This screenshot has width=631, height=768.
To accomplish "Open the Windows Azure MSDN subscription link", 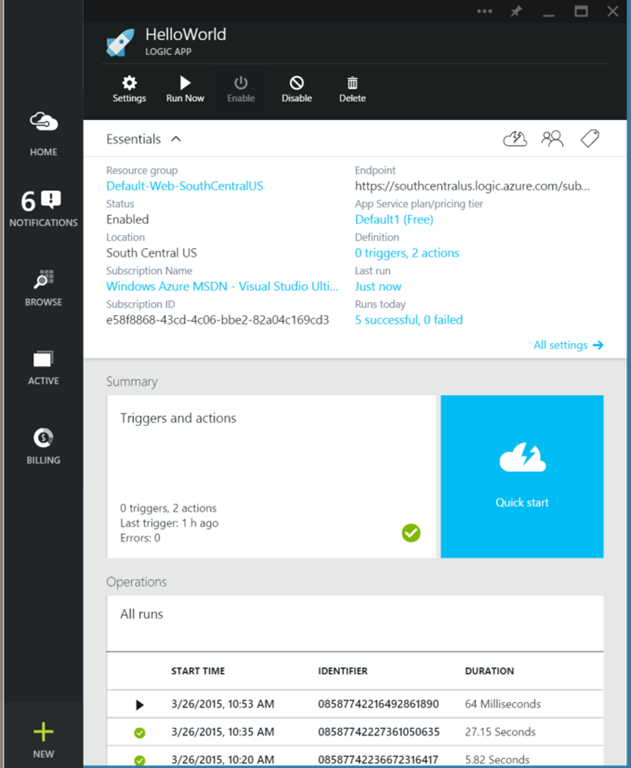I will pyautogui.click(x=222, y=286).
